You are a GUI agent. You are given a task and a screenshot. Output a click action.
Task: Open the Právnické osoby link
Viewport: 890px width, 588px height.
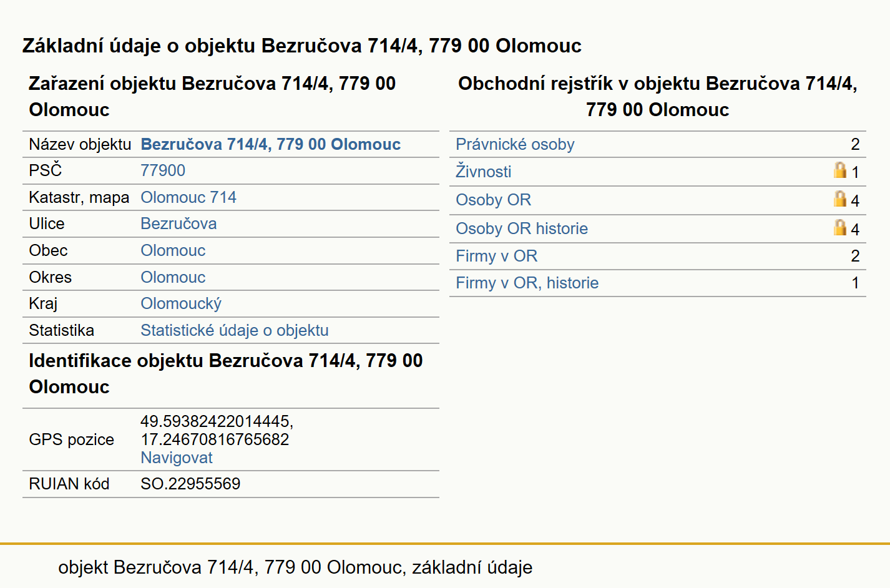tap(515, 144)
